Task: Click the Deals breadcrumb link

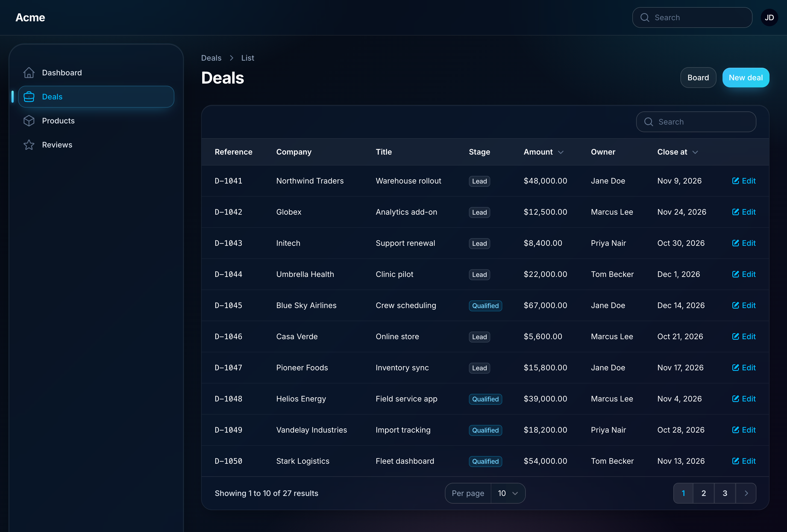Action: [211, 58]
